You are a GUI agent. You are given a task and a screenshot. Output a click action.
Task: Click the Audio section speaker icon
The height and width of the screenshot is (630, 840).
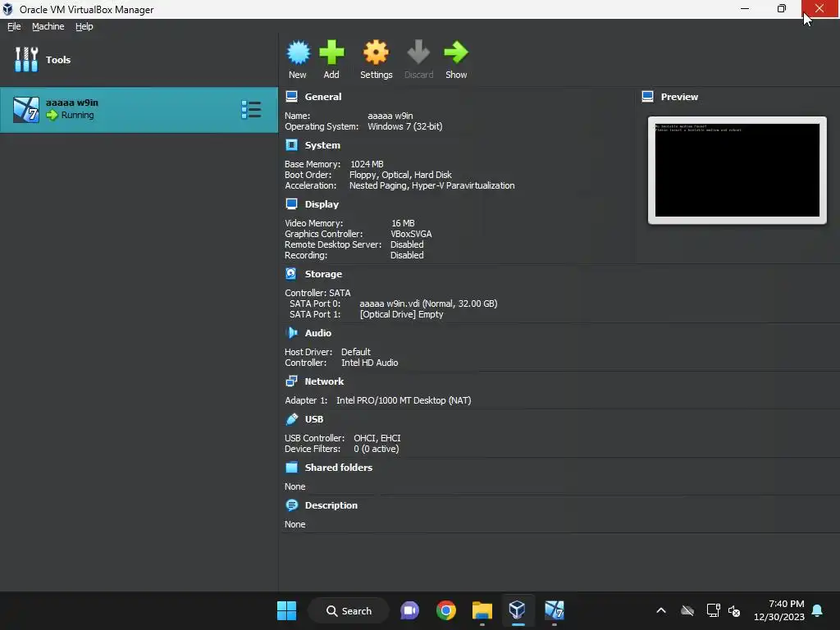[x=291, y=333]
